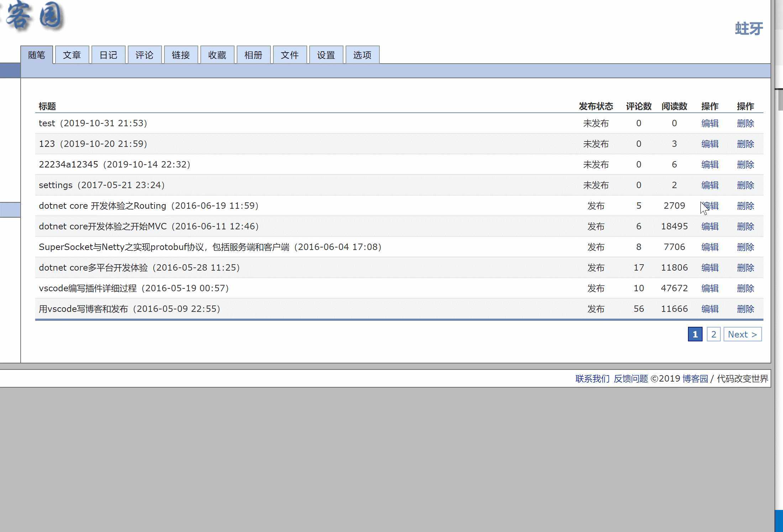
Task: Edit the dotnet core Routing post
Action: click(x=710, y=206)
